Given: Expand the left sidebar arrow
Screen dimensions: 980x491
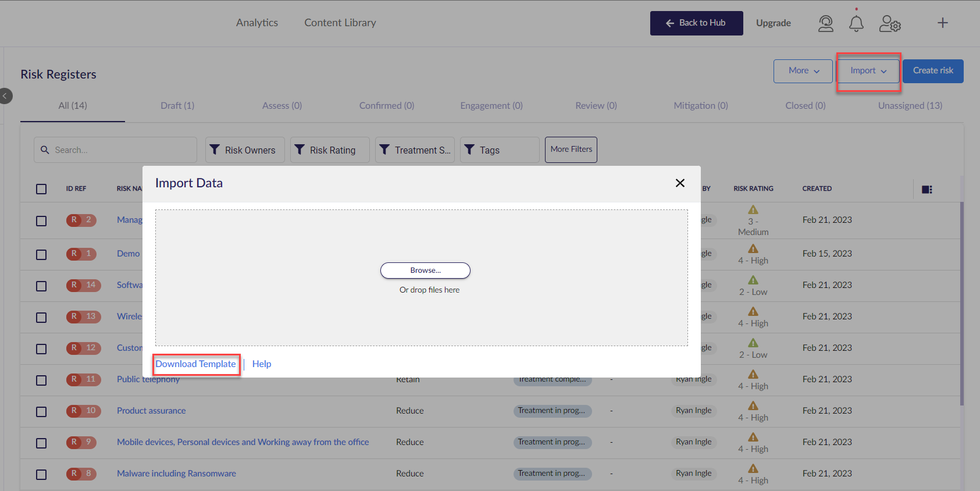Looking at the screenshot, I should [x=5, y=96].
